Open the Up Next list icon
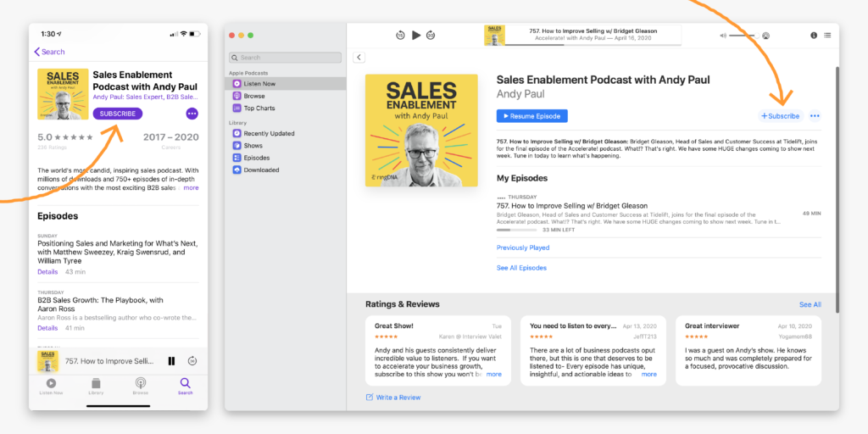 (x=827, y=35)
